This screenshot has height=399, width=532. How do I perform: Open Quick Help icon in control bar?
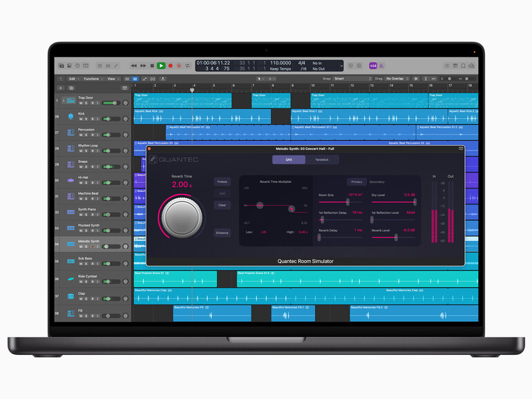coord(77,66)
